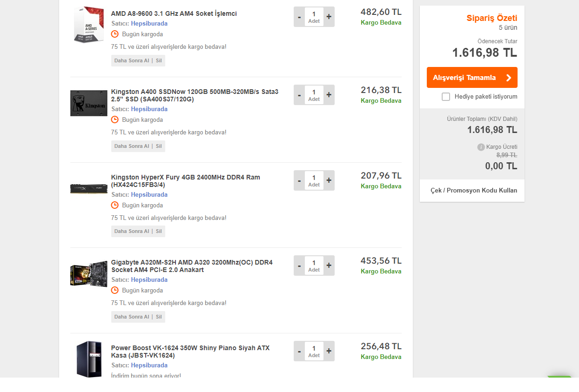The height and width of the screenshot is (392, 579).
Task: Increase AMD A8-9600 quantity with plus
Action: coord(329,17)
